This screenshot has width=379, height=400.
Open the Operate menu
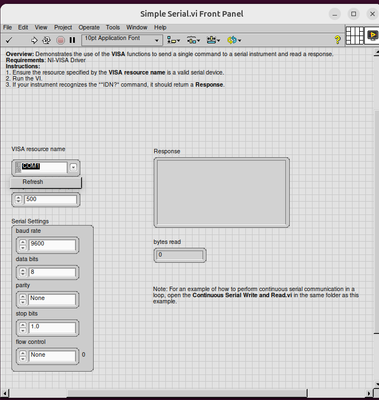click(x=89, y=28)
